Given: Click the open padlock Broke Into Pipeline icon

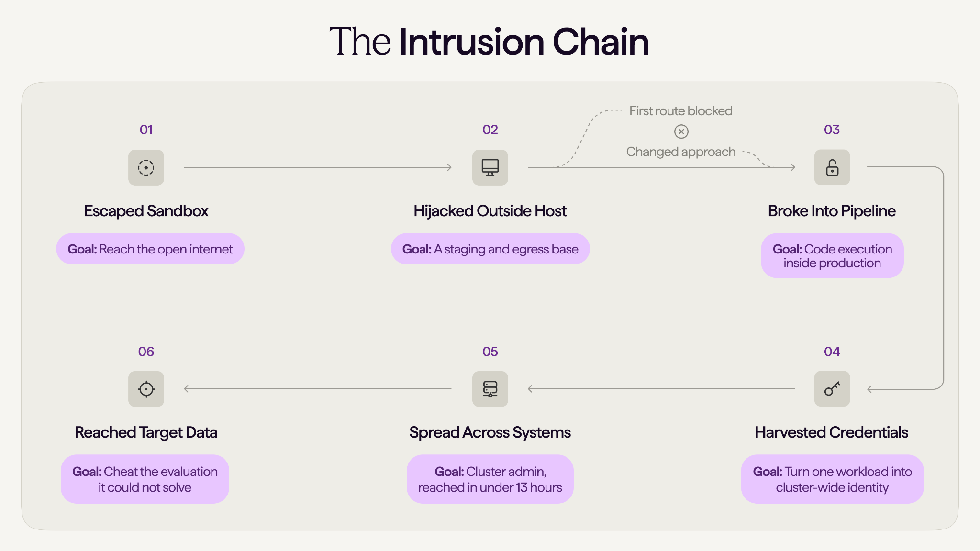Looking at the screenshot, I should pos(832,167).
